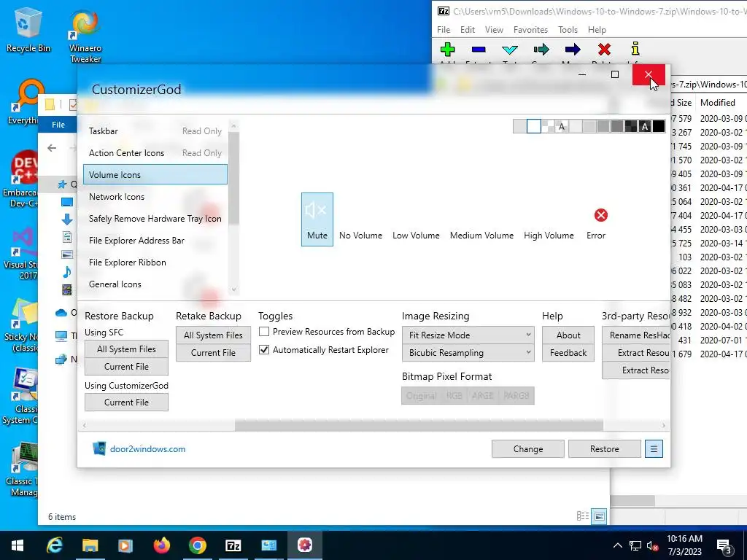Open the Windows Start menu
Screen dimensions: 747x560
click(x=18, y=545)
